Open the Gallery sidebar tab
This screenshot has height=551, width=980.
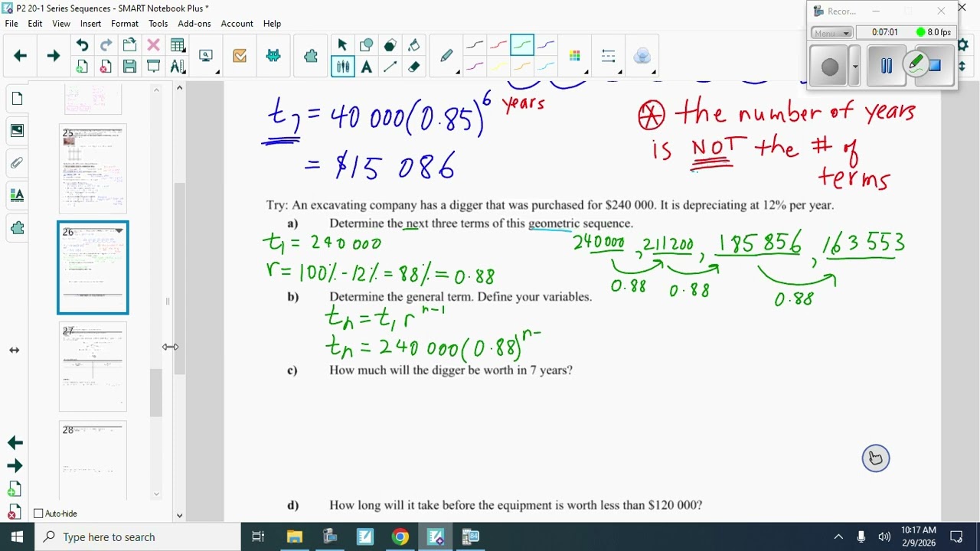(17, 131)
